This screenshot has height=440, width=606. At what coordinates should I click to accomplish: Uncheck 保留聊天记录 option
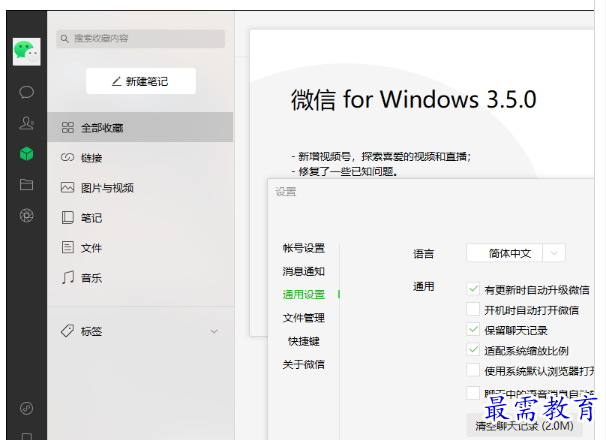coord(473,329)
